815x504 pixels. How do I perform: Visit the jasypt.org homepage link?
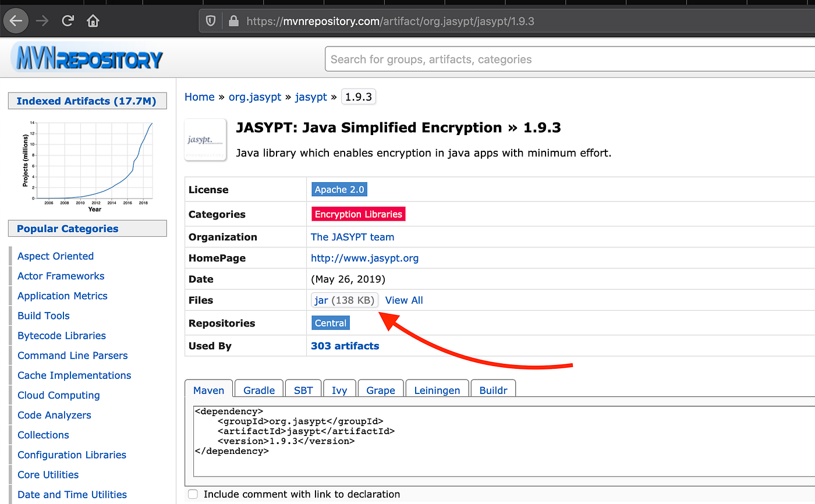364,258
